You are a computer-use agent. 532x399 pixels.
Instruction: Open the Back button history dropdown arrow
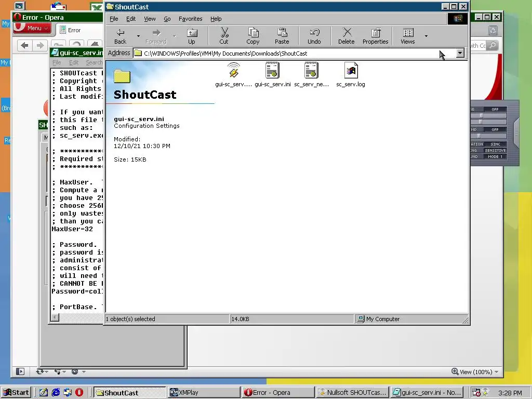(138, 36)
